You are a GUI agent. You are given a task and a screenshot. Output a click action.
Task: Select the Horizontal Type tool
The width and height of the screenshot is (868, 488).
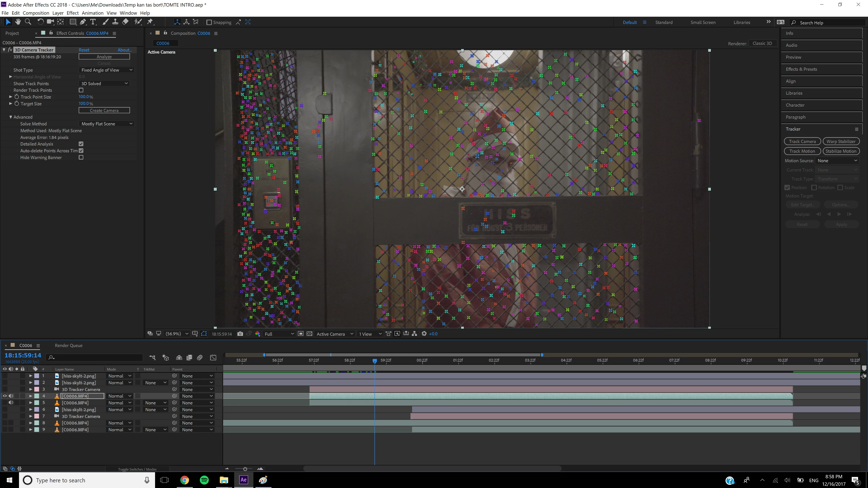point(93,22)
